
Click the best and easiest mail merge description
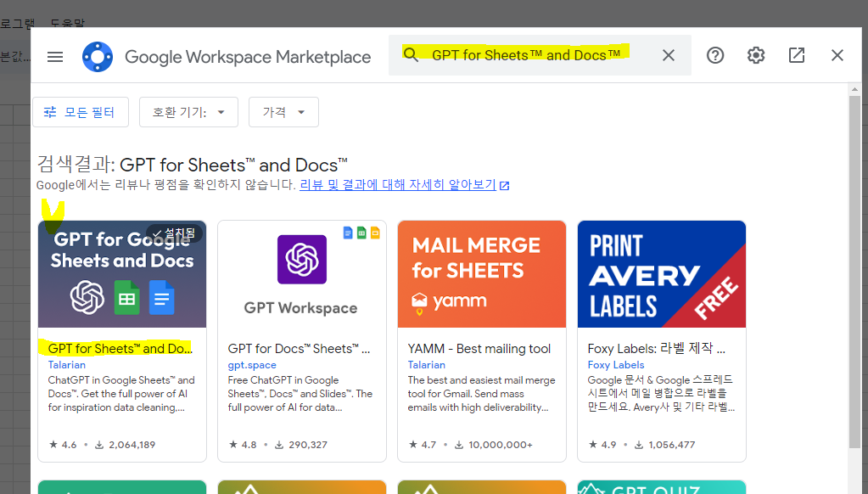(481, 394)
